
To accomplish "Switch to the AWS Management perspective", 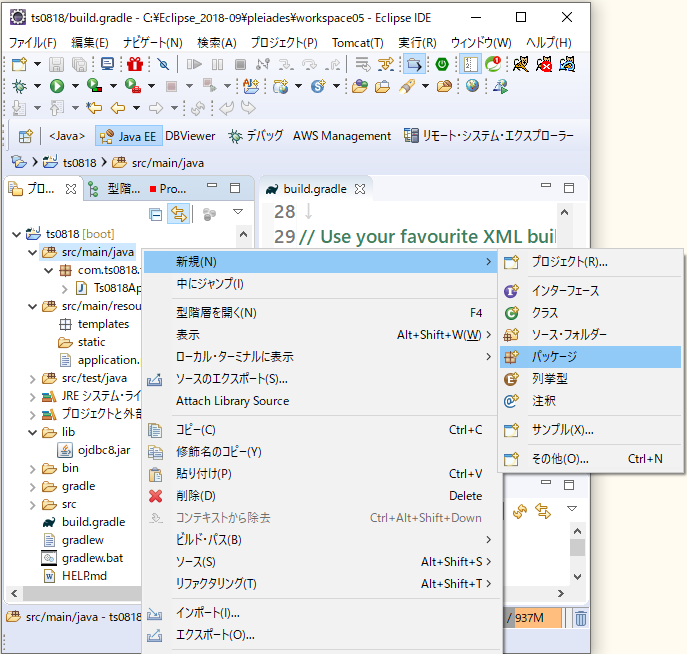I will pos(342,136).
